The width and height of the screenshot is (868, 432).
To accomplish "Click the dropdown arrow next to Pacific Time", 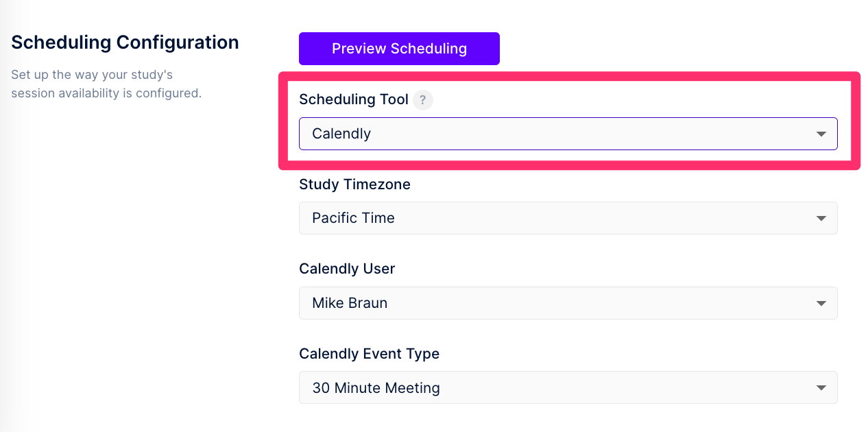I will tap(821, 218).
